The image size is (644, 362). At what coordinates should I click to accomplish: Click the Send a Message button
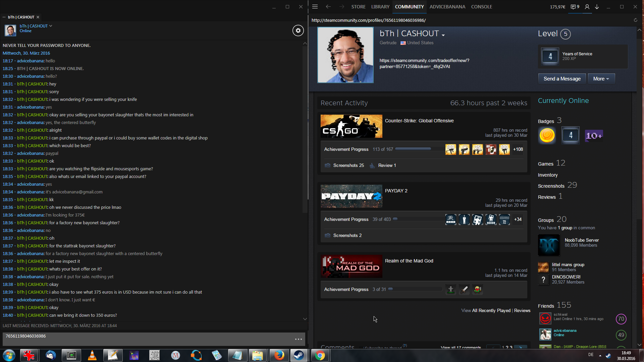click(x=562, y=79)
